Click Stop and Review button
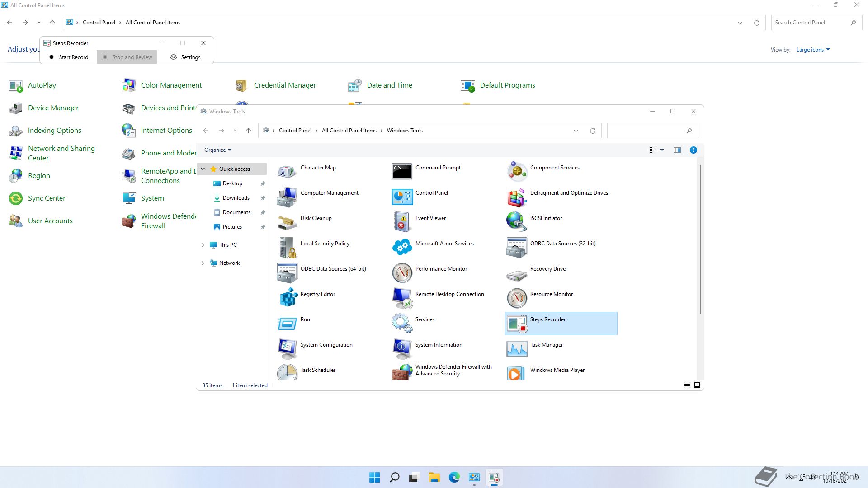This screenshot has height=488, width=868. tap(127, 57)
